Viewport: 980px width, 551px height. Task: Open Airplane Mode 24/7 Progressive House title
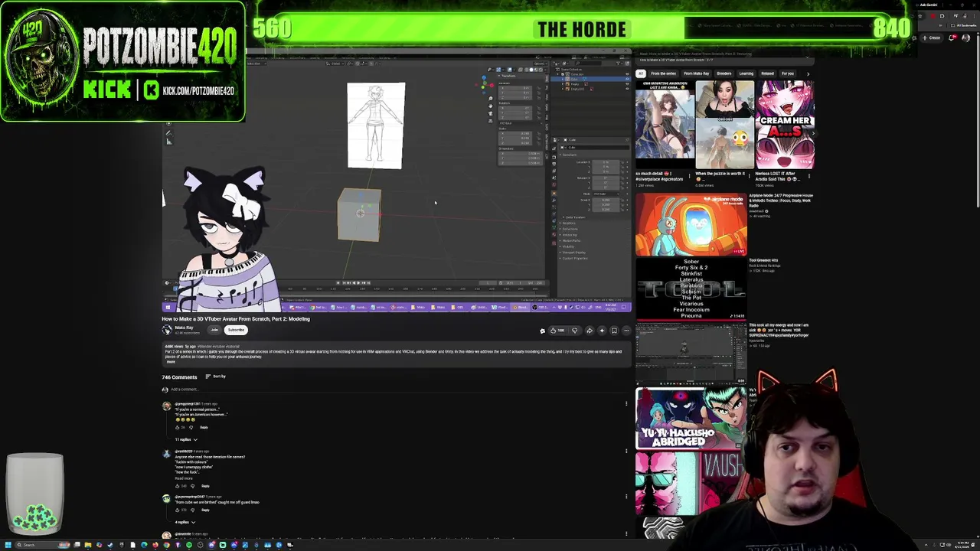pyautogui.click(x=781, y=201)
